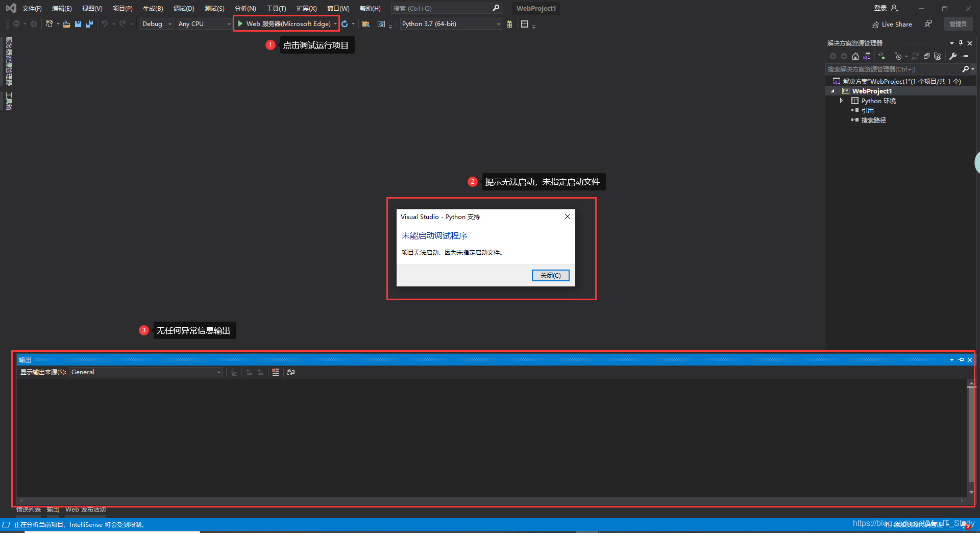The height and width of the screenshot is (533, 980).
Task: Click Collapse All icon in Solution Explorer
Action: pos(926,56)
